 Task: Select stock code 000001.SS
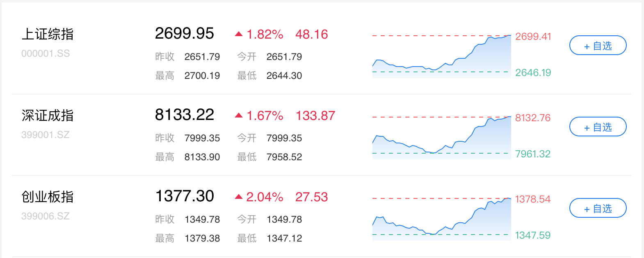click(46, 53)
